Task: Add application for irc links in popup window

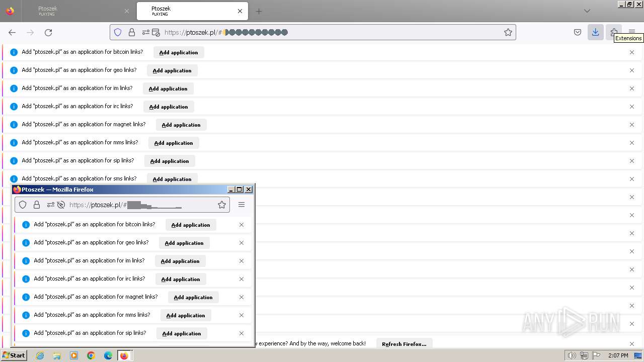Action: click(181, 279)
